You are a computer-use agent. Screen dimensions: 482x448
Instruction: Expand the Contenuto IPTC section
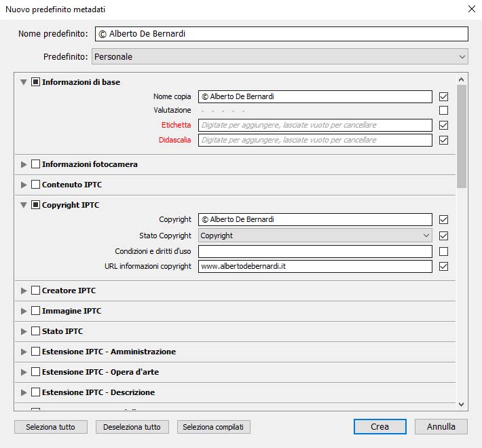[24, 185]
